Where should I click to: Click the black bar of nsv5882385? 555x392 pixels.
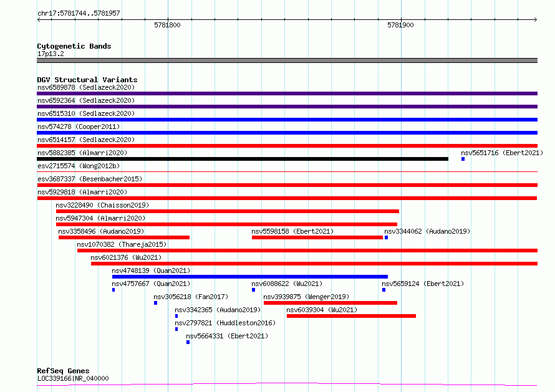243,159
